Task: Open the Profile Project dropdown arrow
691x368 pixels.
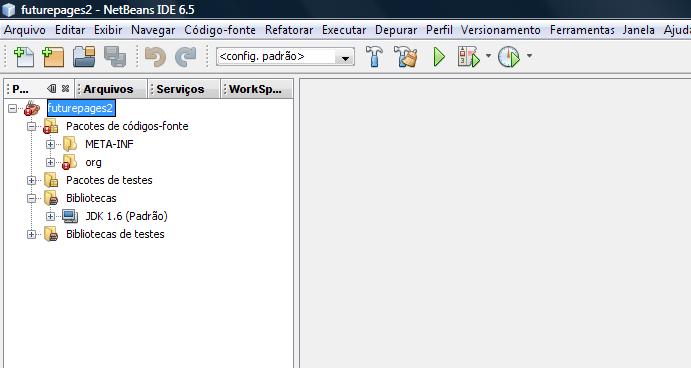Action: point(529,56)
